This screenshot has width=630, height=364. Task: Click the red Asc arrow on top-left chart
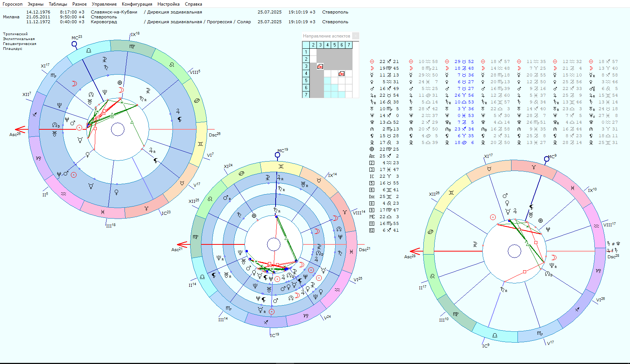(x=20, y=130)
